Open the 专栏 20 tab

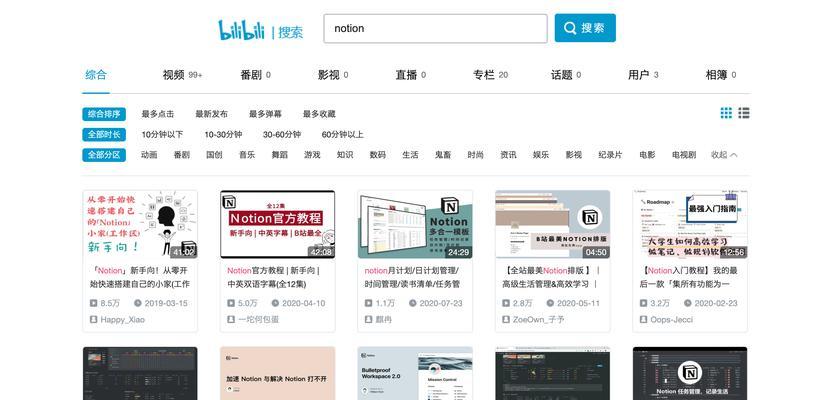point(491,75)
